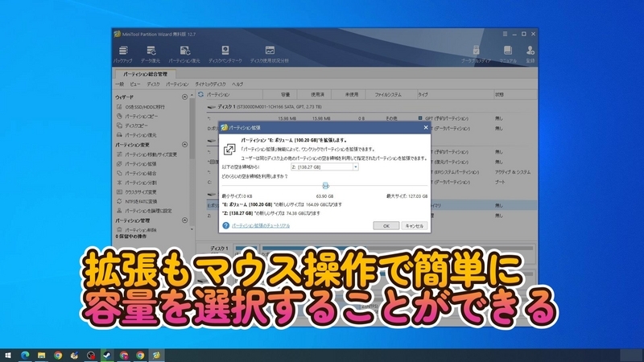Launch the ディスクベンチマーク tool
This screenshot has width=644, height=362.
pos(225,54)
